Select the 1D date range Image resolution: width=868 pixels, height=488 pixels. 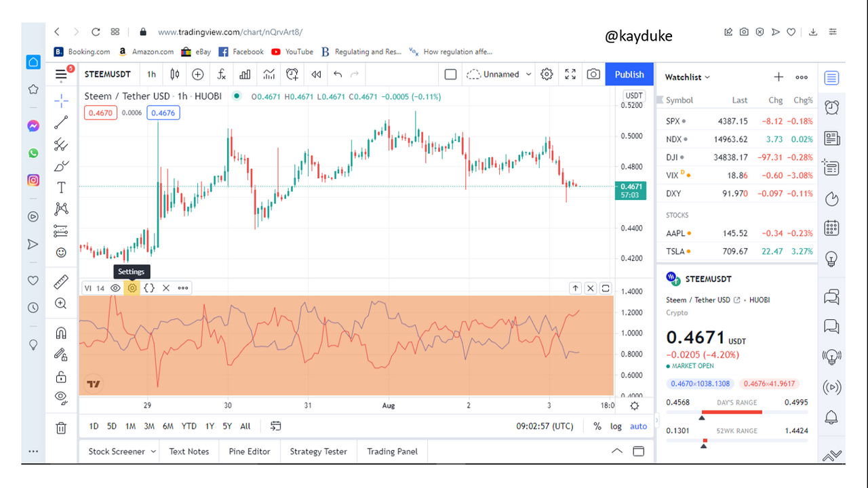tap(94, 426)
